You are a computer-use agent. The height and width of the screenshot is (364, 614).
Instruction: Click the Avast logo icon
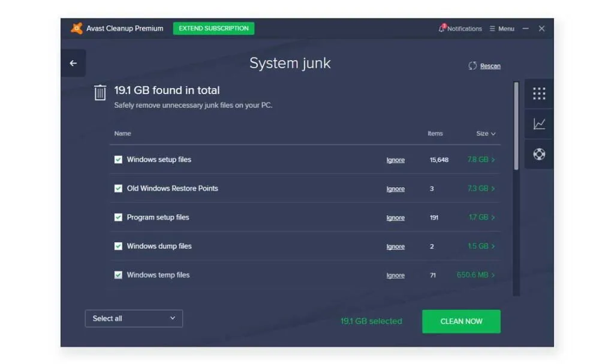point(77,28)
